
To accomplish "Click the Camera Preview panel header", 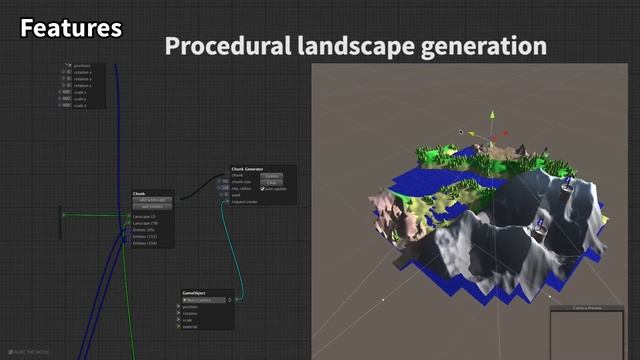I will click(587, 308).
